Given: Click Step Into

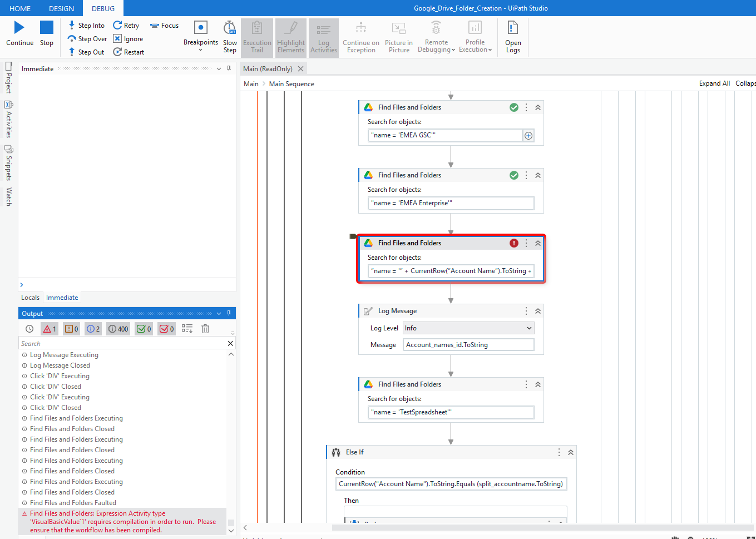Looking at the screenshot, I should pos(86,26).
